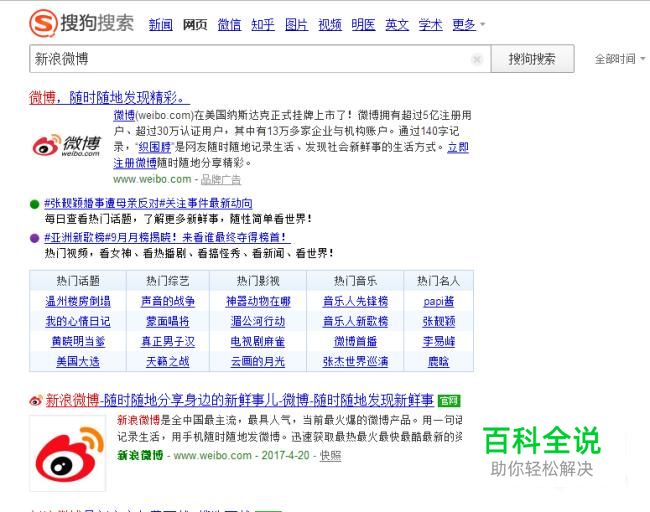This screenshot has height=512, width=650.
Task: Clear the search box with the X icon
Action: click(x=477, y=59)
